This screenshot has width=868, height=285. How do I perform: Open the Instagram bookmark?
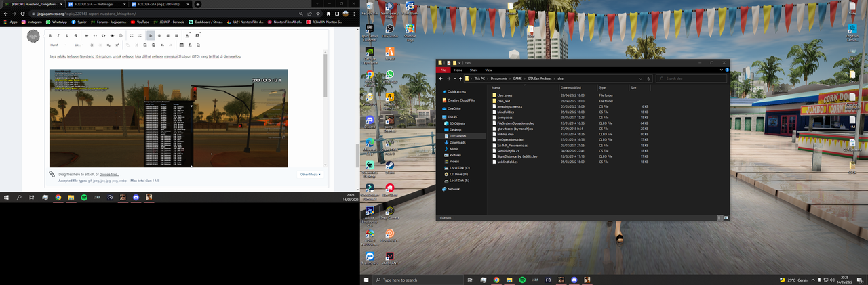coord(32,22)
